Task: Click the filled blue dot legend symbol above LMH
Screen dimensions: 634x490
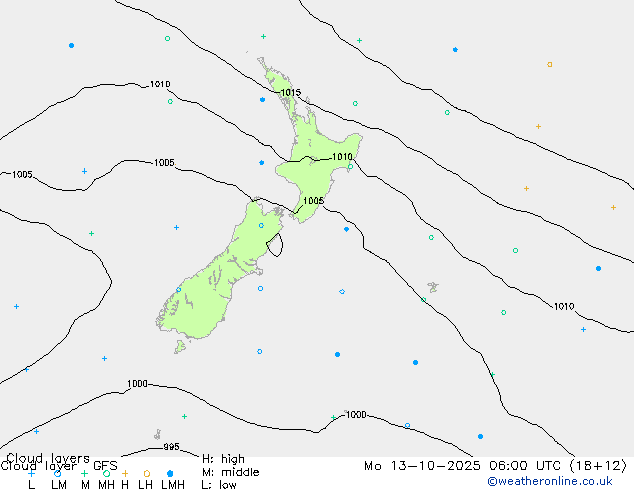Action: (x=170, y=473)
